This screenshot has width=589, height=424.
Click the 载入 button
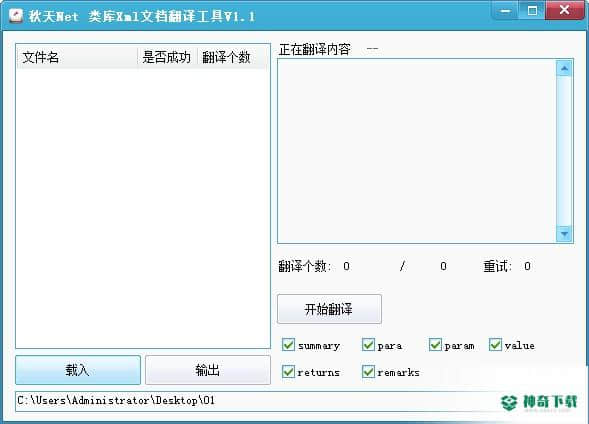click(x=78, y=370)
